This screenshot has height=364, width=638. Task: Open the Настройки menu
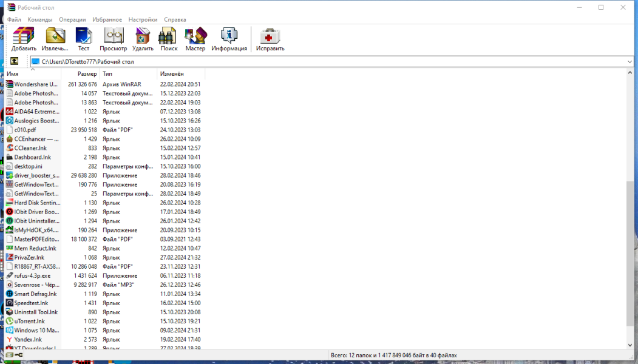[143, 19]
